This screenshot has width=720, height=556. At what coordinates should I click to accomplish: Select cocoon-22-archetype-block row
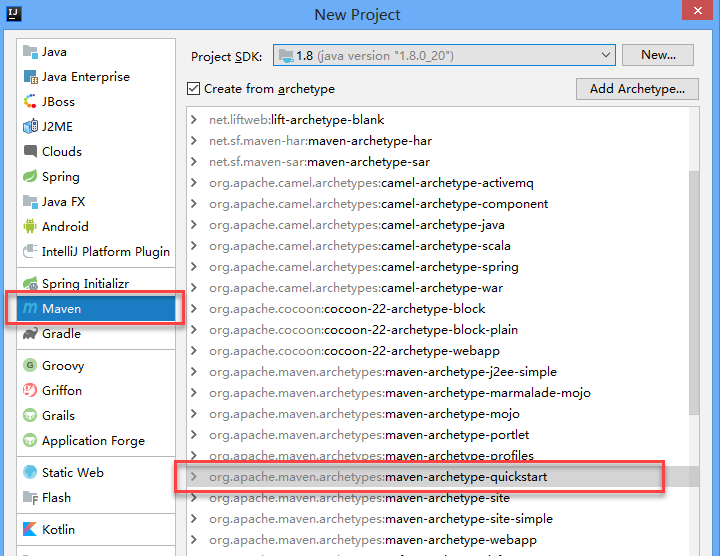click(x=438, y=309)
